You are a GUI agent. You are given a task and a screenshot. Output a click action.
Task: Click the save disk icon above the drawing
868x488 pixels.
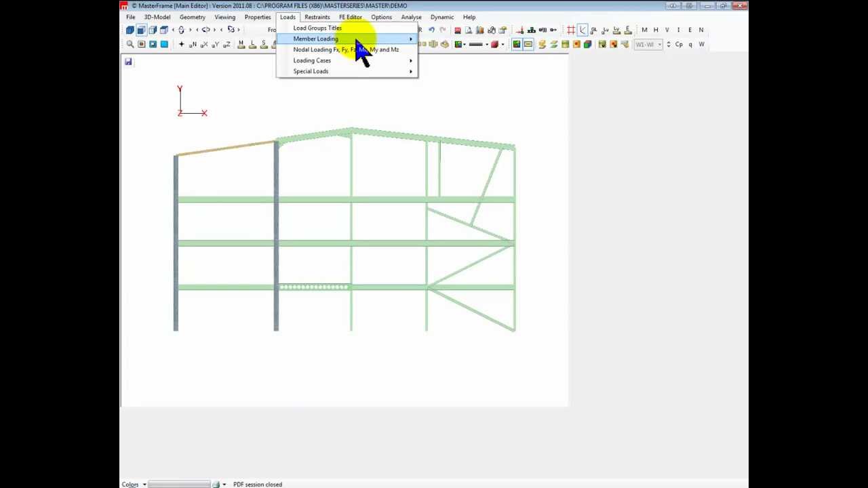[x=128, y=62]
